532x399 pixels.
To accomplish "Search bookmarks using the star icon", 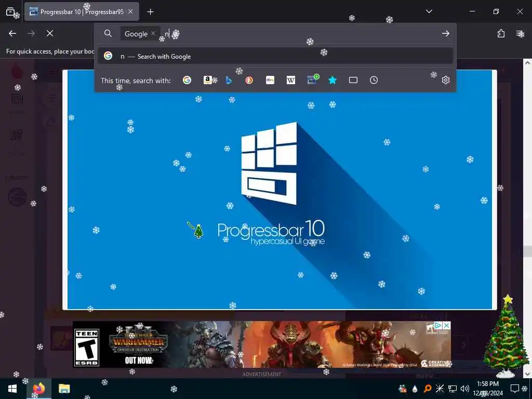I will coord(332,80).
